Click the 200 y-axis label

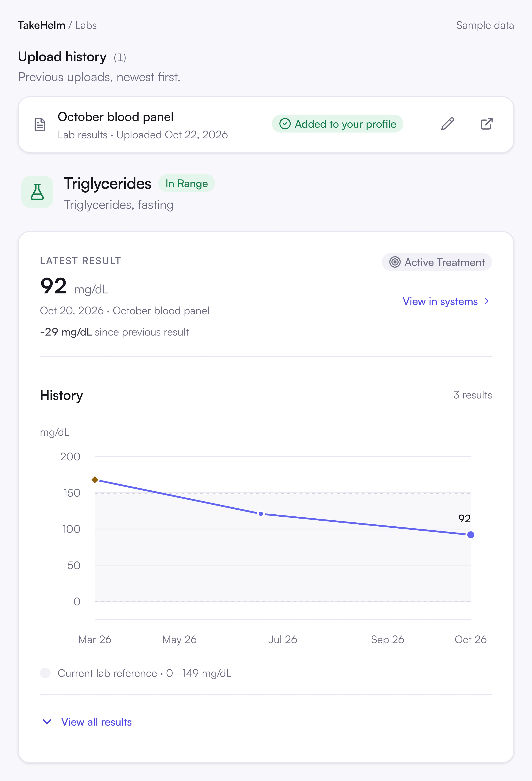click(70, 456)
